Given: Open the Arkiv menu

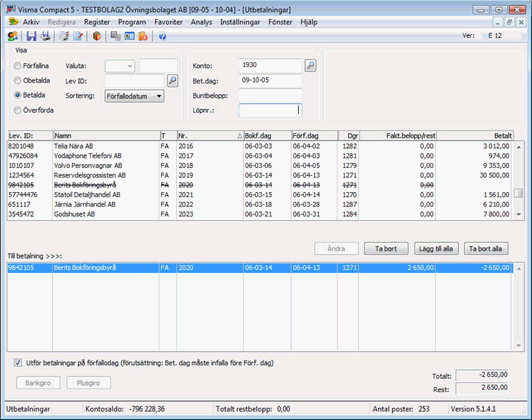Looking at the screenshot, I should 31,22.
